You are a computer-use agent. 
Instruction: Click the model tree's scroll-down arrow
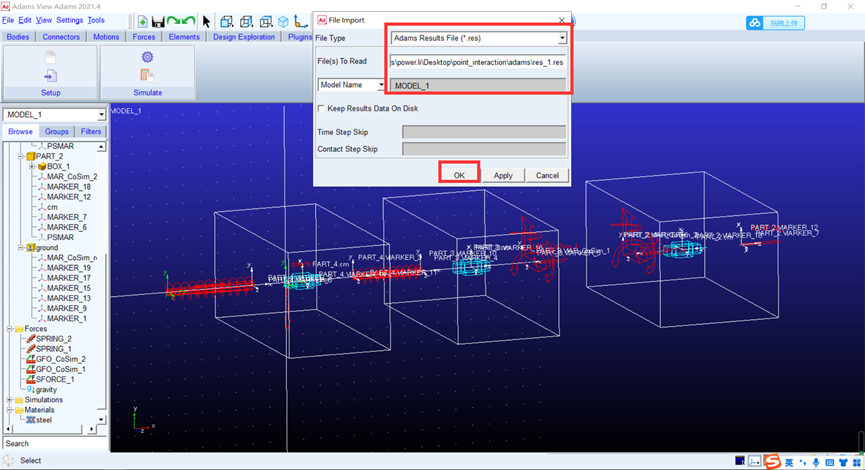pyautogui.click(x=102, y=419)
